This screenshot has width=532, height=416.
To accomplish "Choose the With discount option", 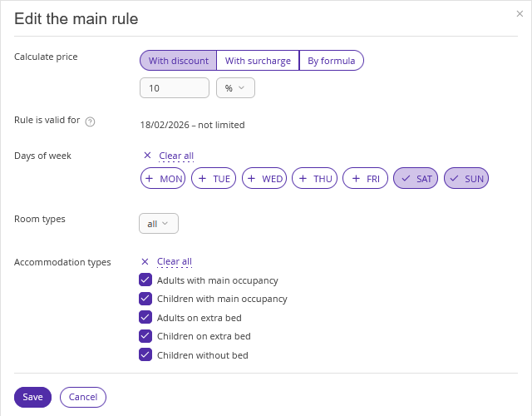I will (178, 61).
